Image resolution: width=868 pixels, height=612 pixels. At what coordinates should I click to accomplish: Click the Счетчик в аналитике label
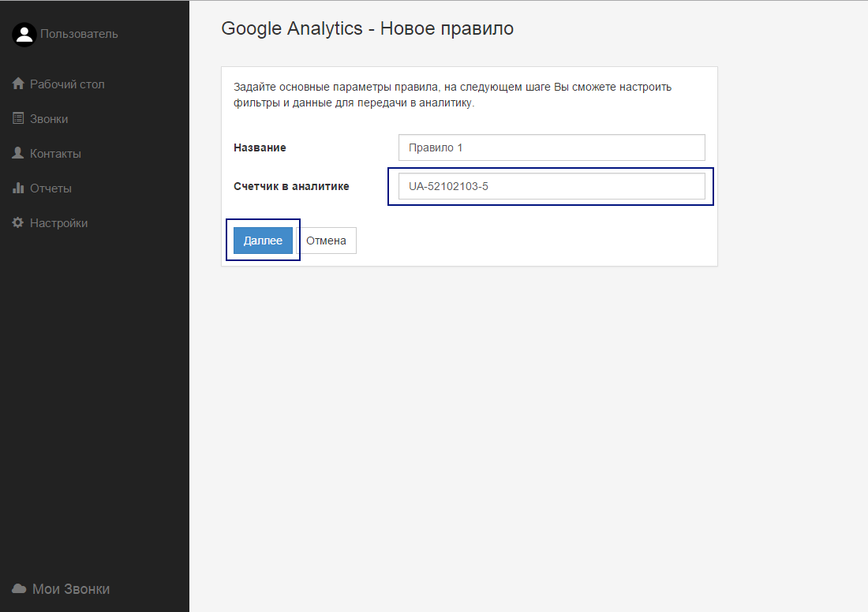click(x=291, y=186)
